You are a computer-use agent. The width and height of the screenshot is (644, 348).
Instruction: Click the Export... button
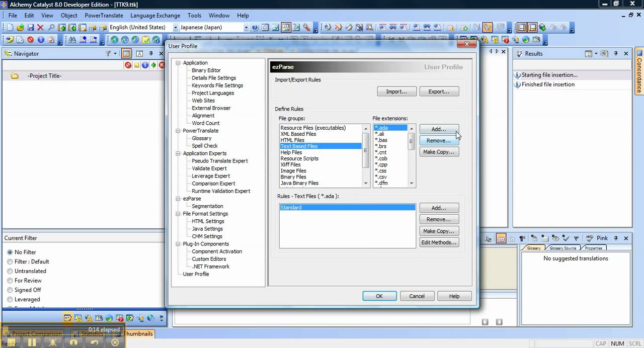[439, 92]
